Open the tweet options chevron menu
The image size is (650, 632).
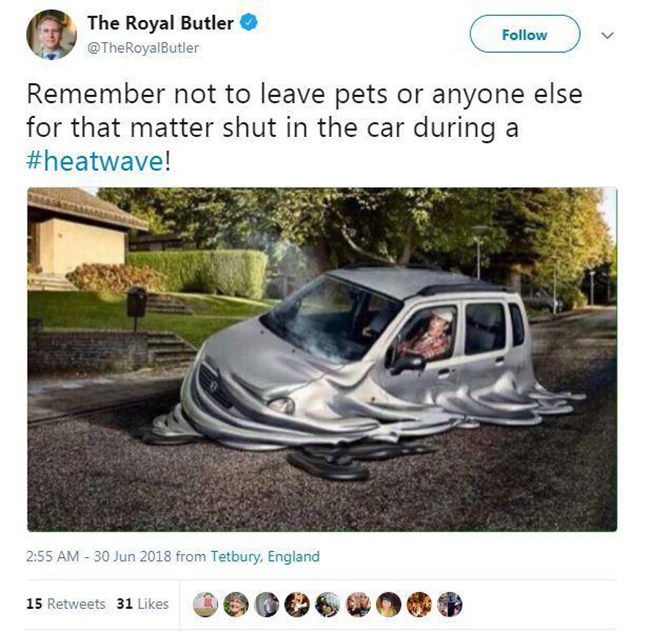point(607,36)
